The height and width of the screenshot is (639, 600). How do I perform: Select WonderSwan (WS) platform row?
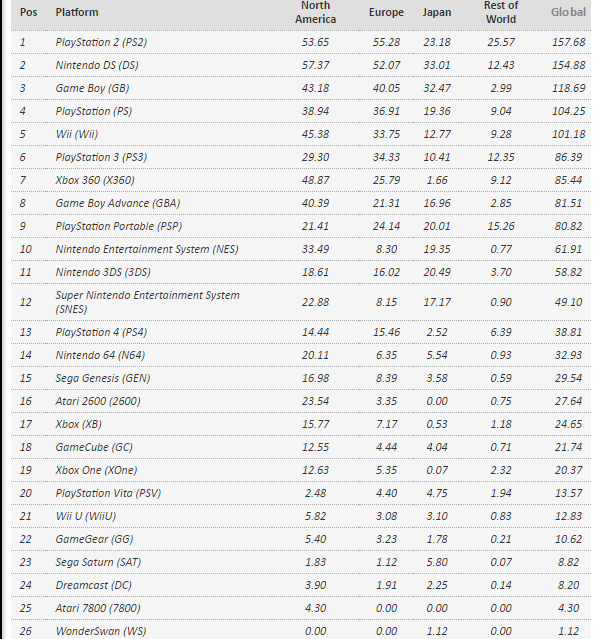click(301, 631)
